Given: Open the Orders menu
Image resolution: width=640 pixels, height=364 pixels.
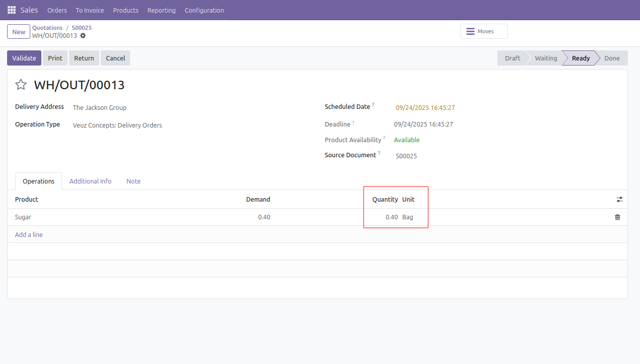Looking at the screenshot, I should coord(57,10).
